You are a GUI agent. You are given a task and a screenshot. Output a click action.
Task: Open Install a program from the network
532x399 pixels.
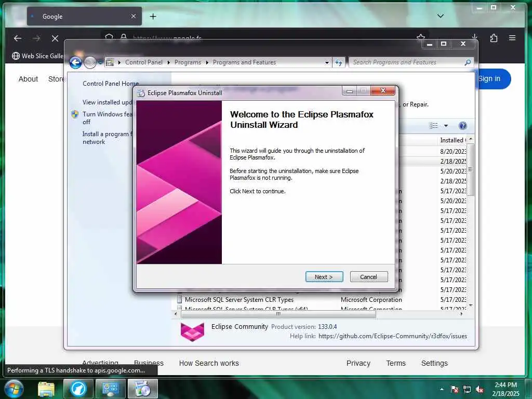click(107, 138)
